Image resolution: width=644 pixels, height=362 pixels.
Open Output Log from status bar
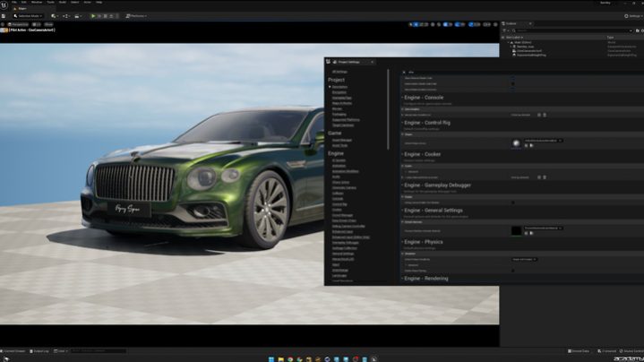39,351
